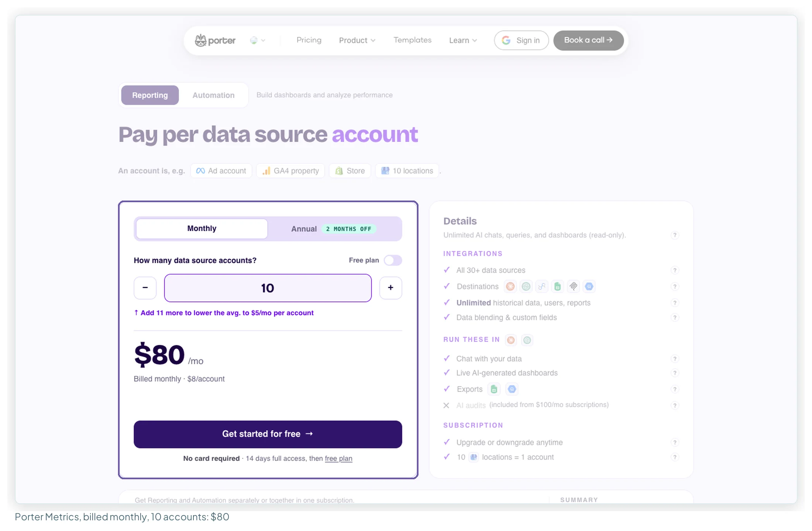
Task: Click the 'INTEGRATIONS' section label
Action: click(473, 254)
